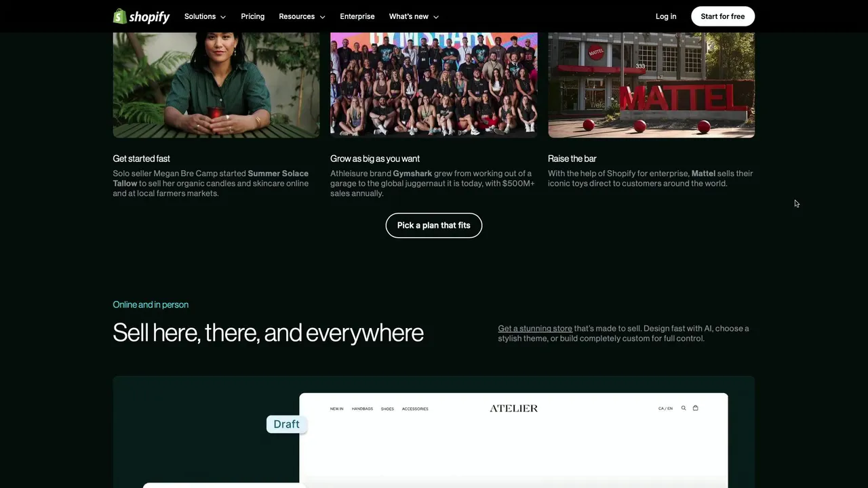This screenshot has height=488, width=868.
Task: Open the Get a stunning store link
Action: (x=535, y=329)
